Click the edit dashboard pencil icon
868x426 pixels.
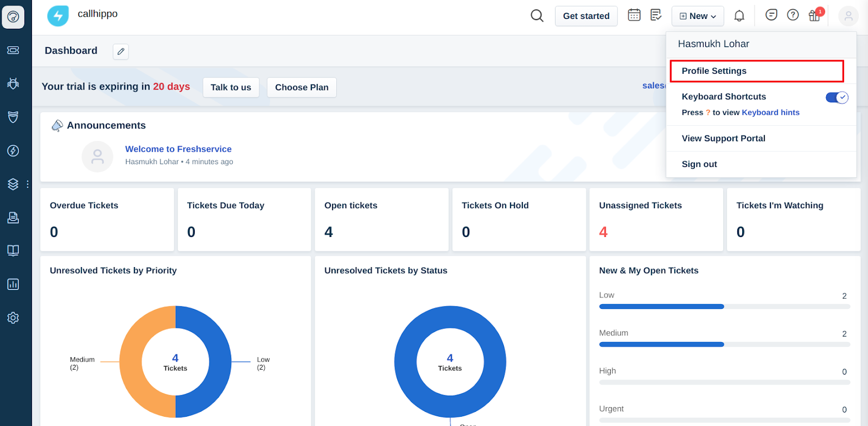click(x=120, y=51)
